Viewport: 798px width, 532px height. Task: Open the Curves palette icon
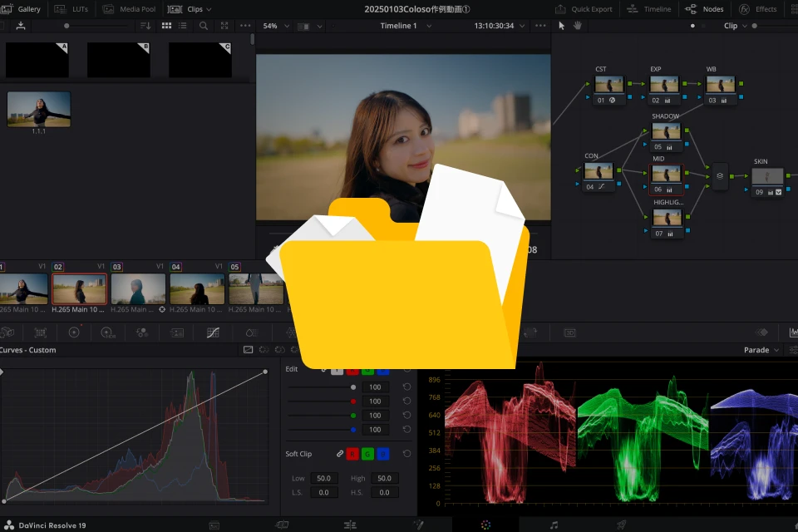(213, 332)
